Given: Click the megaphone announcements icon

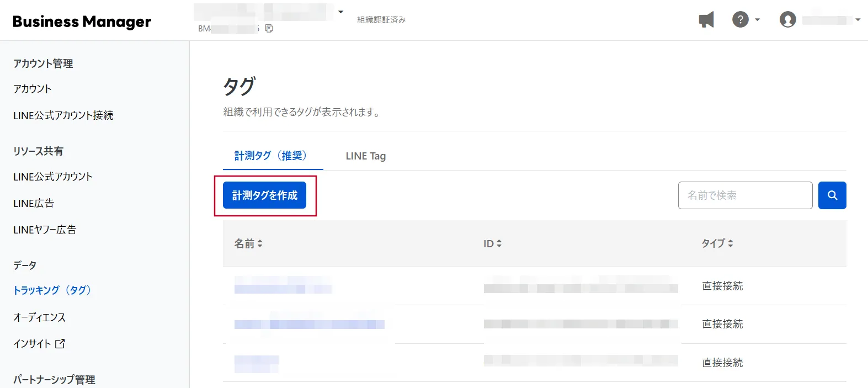Looking at the screenshot, I should coord(706,20).
